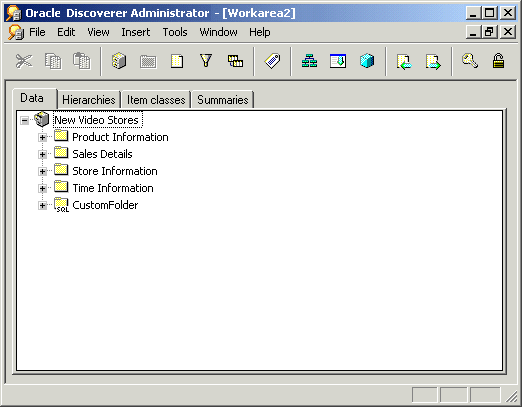
Task: Click the New Video Stores business area icon
Action: (42, 119)
